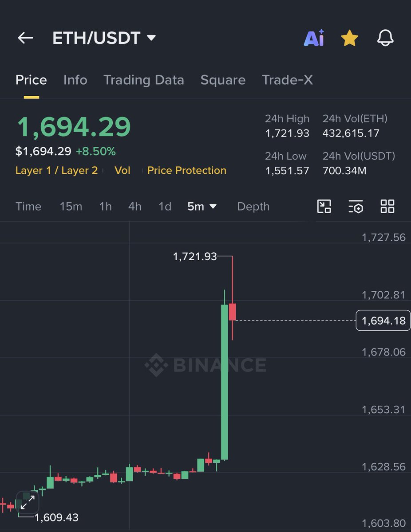This screenshot has height=532, width=411.
Task: Select the 15m chart interval
Action: pyautogui.click(x=71, y=207)
